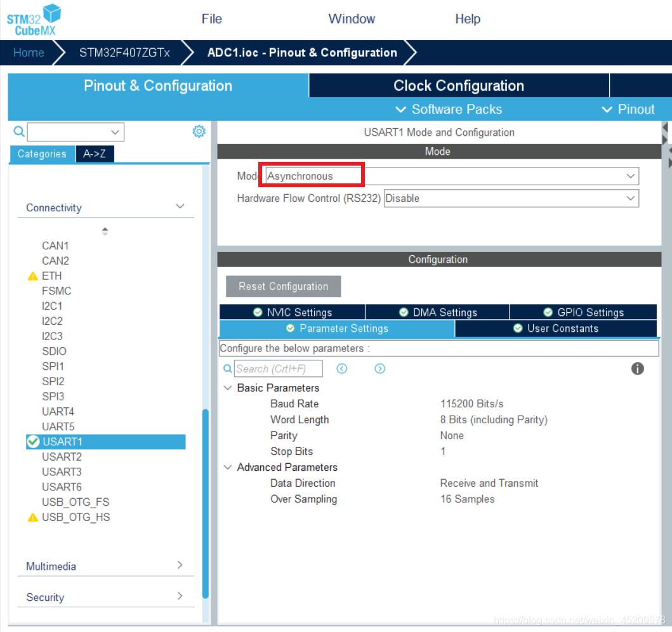Image resolution: width=672 pixels, height=632 pixels.
Task: Open the GPIO Settings tab
Action: coord(583,312)
